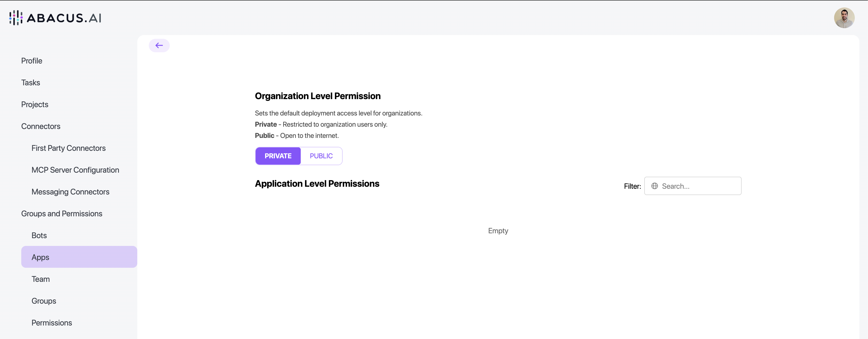The width and height of the screenshot is (868, 339).
Task: Expand the Groups and Permissions section
Action: pos(62,213)
